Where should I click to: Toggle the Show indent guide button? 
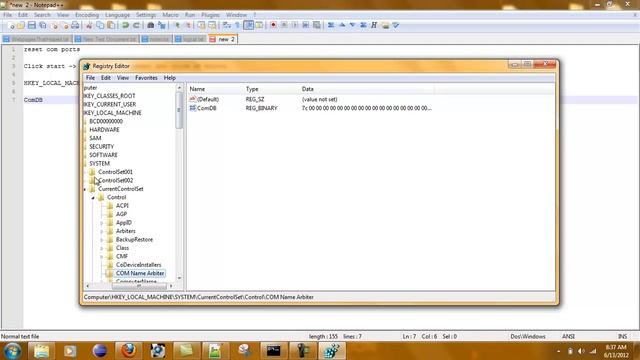248,25
